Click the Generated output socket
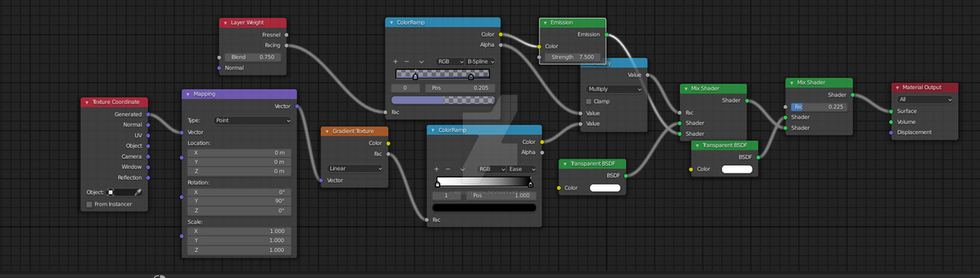980x278 pixels. pyautogui.click(x=149, y=114)
